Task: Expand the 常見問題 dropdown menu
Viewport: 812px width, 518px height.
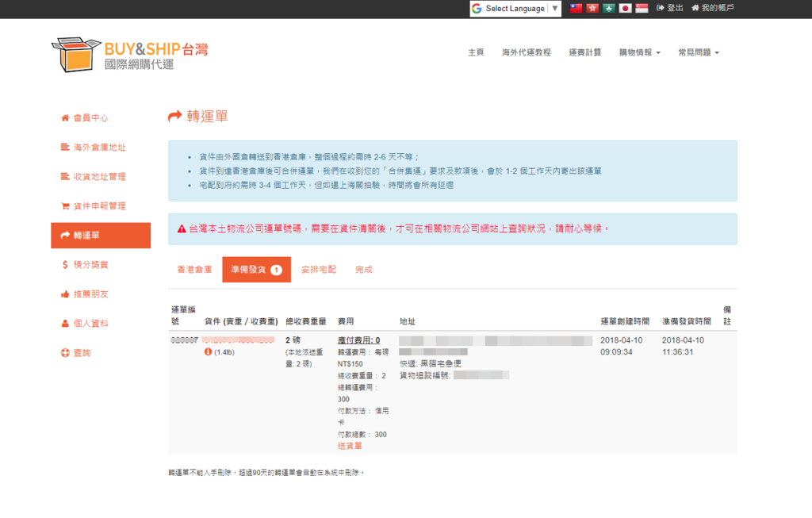Action: (699, 52)
